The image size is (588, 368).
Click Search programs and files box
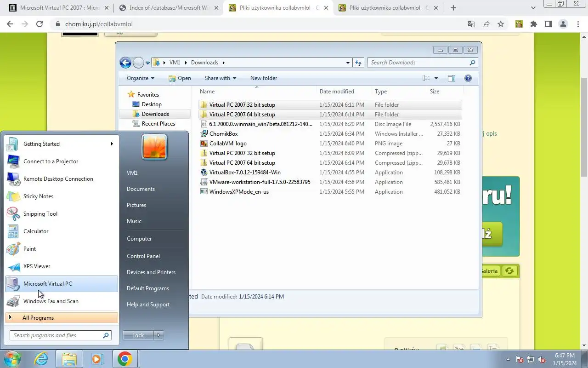click(x=61, y=335)
